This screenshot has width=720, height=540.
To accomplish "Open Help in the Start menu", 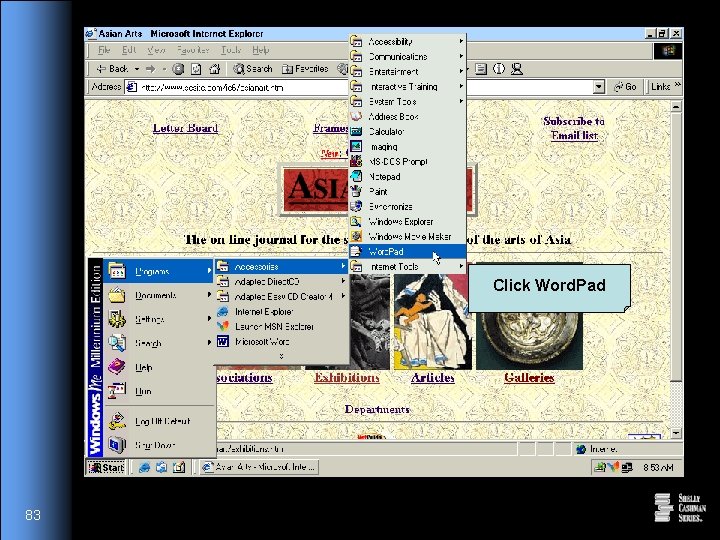I will 159,367.
